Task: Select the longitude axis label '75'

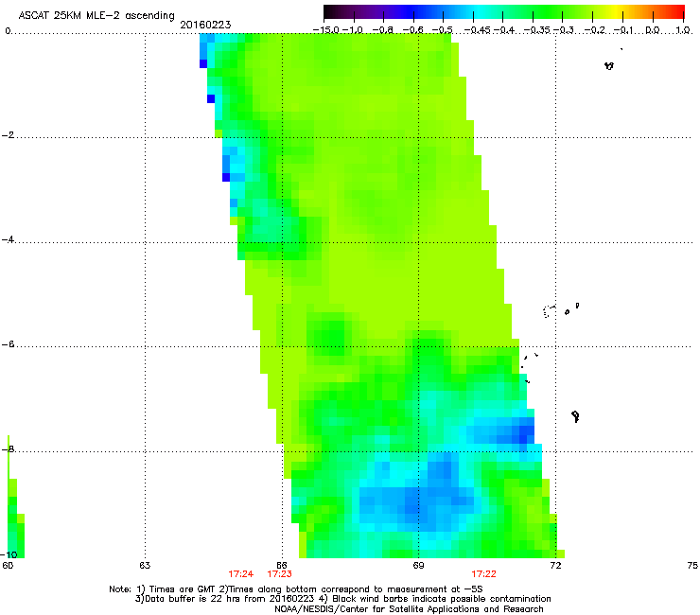Action: [x=692, y=566]
